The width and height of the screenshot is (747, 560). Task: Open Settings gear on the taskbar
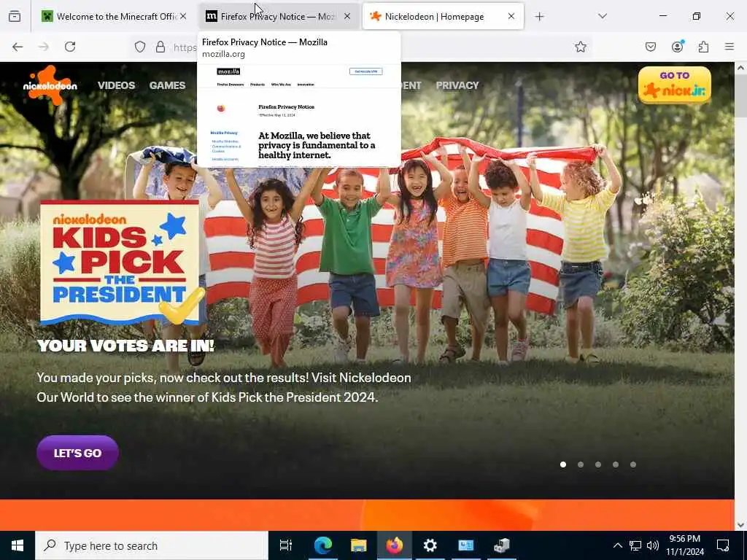click(430, 545)
